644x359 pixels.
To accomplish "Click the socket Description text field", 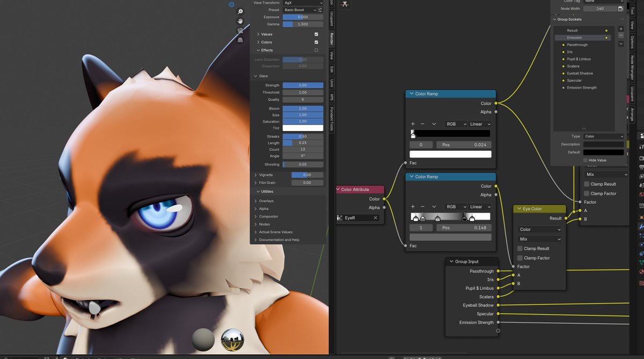I will coord(604,144).
